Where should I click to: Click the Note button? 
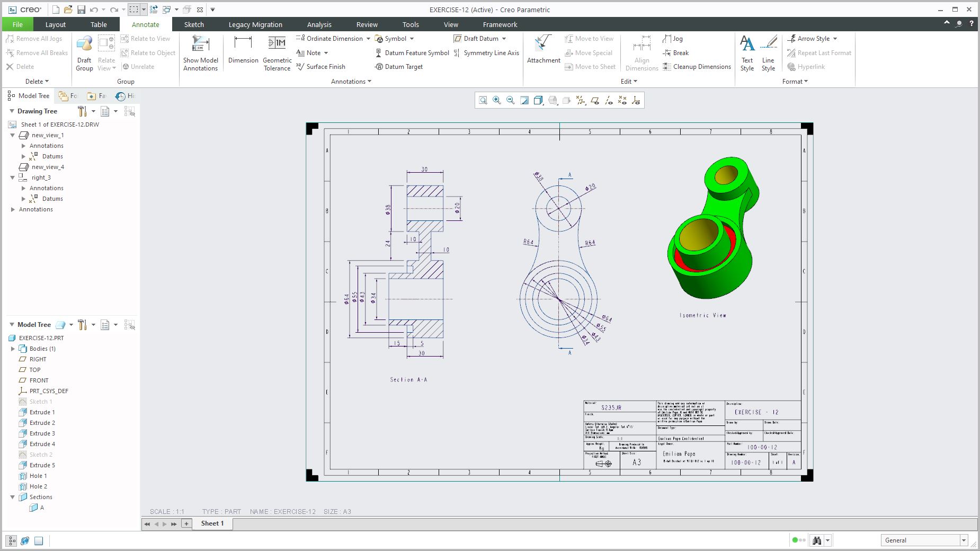pyautogui.click(x=312, y=53)
